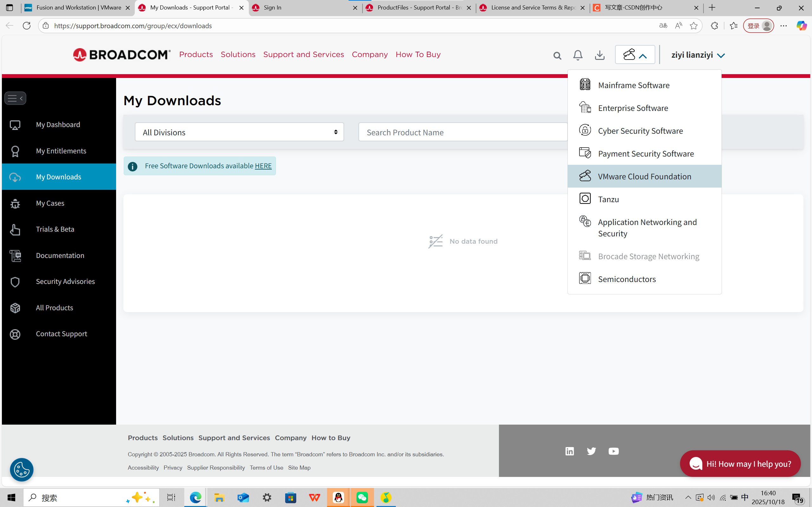Open the YouTube icon in the footer
812x507 pixels.
click(613, 451)
